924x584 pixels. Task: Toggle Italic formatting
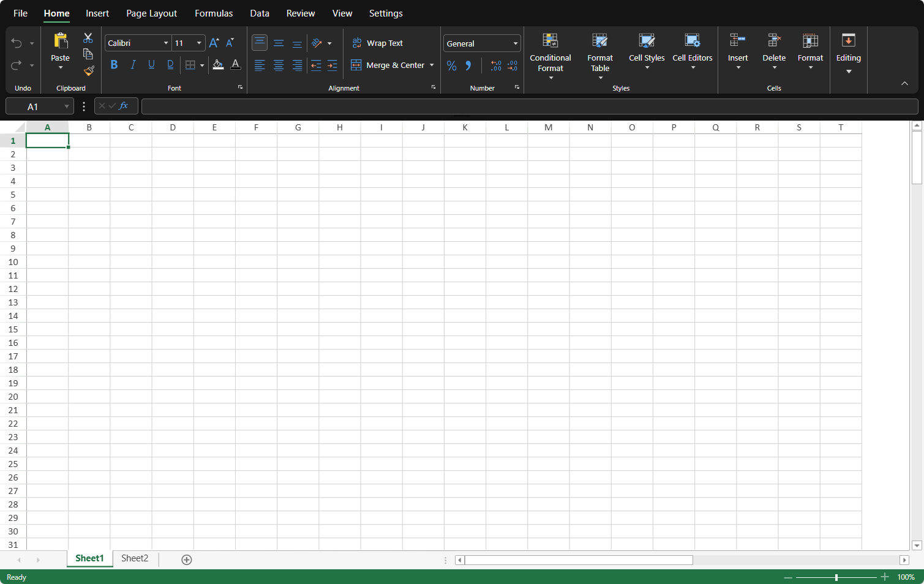coord(133,65)
